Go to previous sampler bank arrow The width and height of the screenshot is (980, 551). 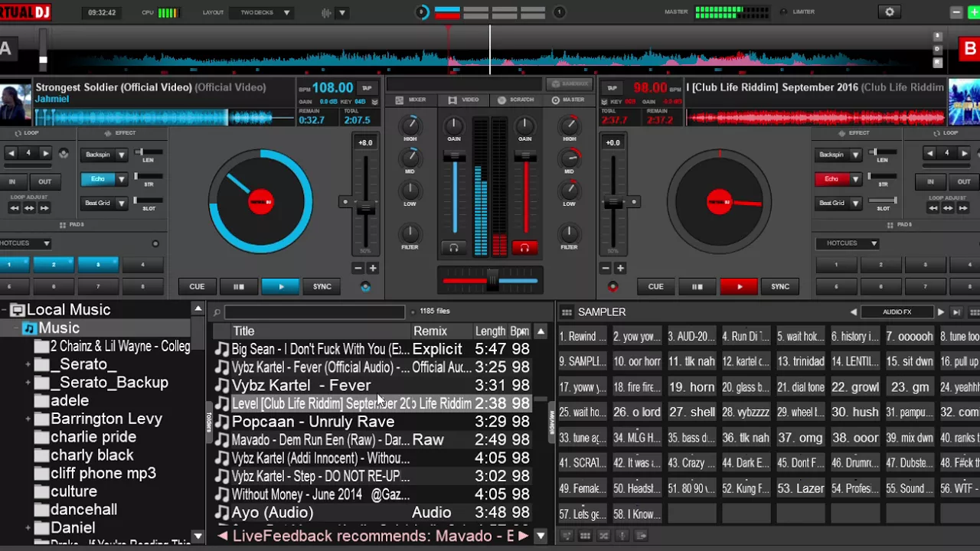tap(853, 312)
